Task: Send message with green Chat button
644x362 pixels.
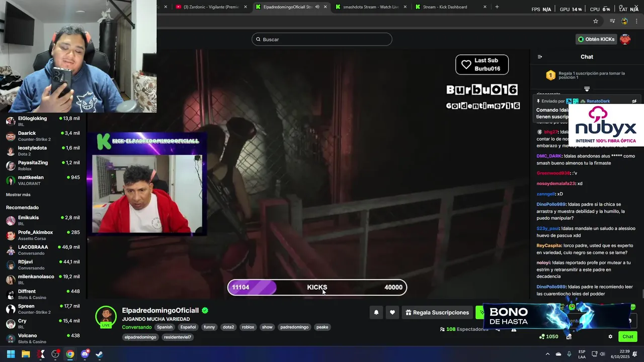Action: point(628,337)
